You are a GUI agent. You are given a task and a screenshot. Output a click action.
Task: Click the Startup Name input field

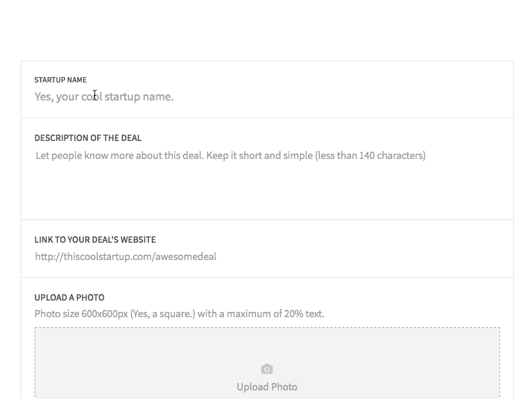point(266,97)
